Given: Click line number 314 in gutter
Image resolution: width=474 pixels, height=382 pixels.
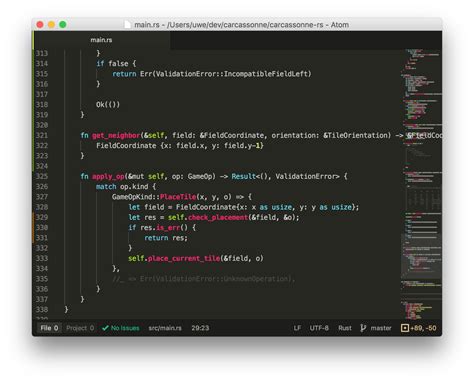Looking at the screenshot, I should [42, 64].
